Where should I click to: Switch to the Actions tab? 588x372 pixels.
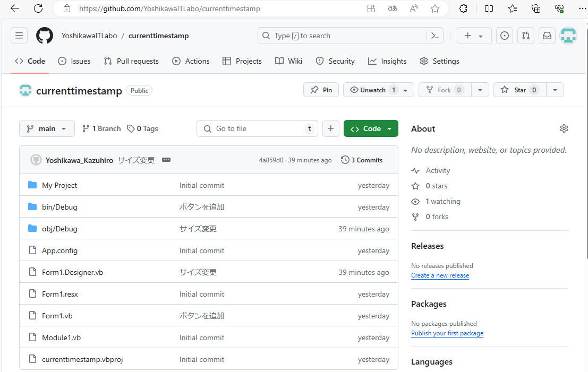tap(191, 61)
